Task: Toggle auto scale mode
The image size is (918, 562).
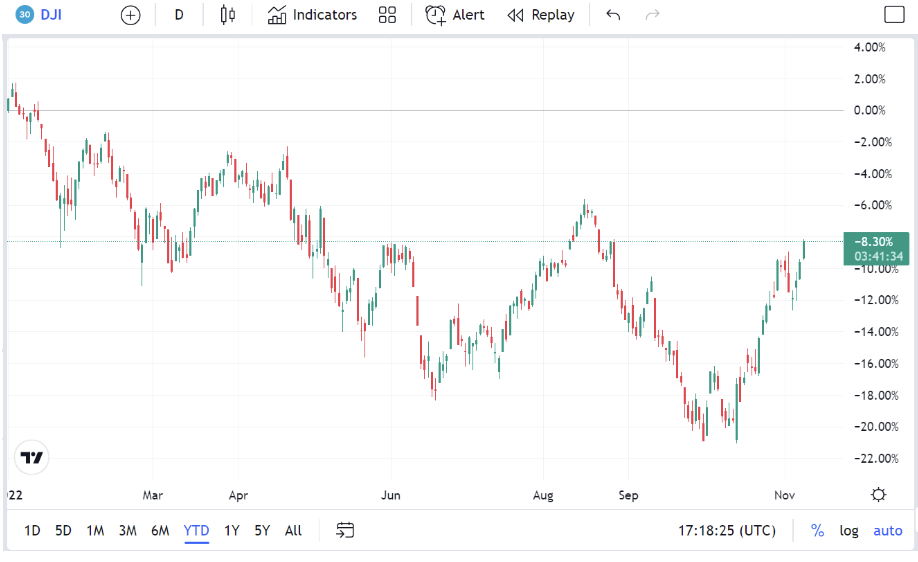Action: click(887, 531)
